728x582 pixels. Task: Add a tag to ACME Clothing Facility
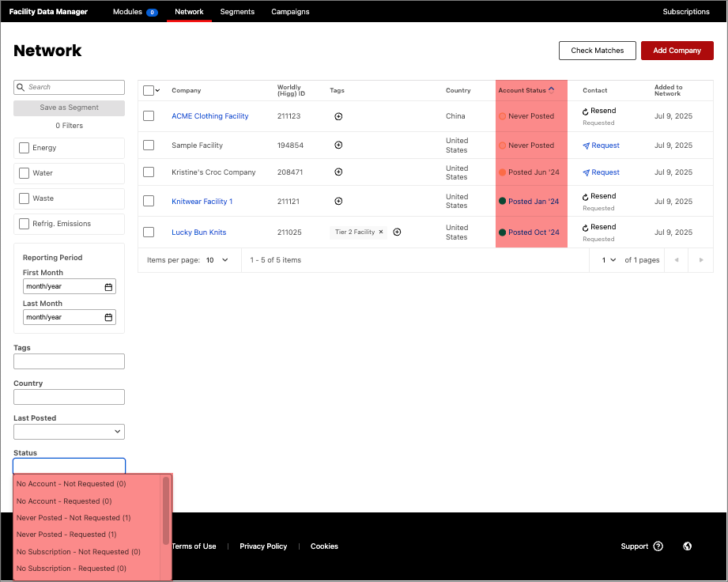[338, 116]
